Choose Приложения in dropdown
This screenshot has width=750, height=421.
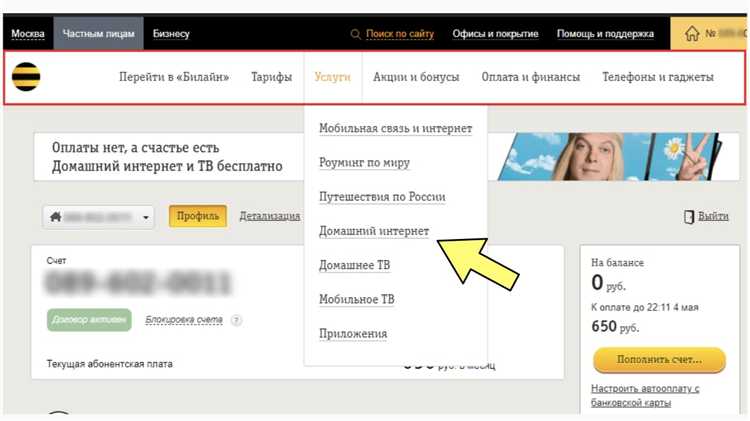tap(353, 333)
